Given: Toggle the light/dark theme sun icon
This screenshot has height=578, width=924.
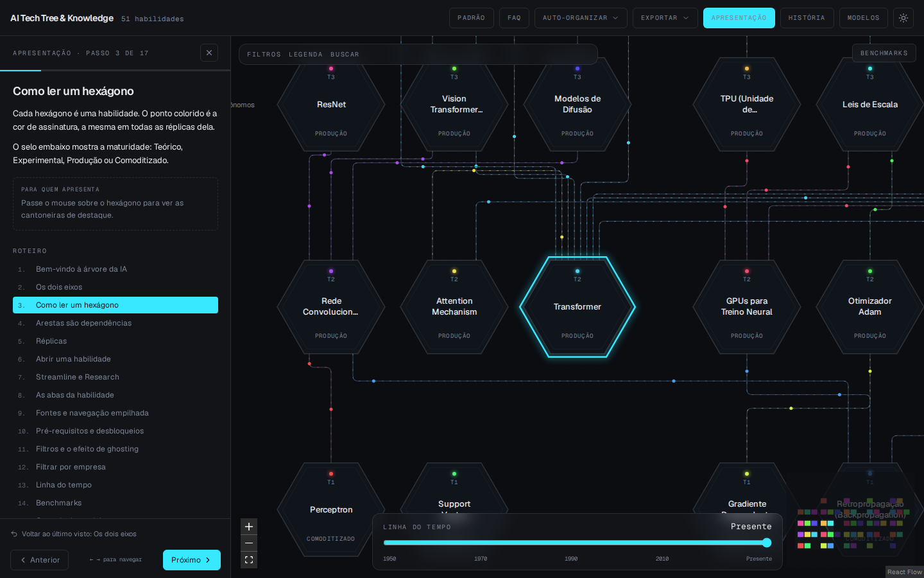Looking at the screenshot, I should click(903, 18).
